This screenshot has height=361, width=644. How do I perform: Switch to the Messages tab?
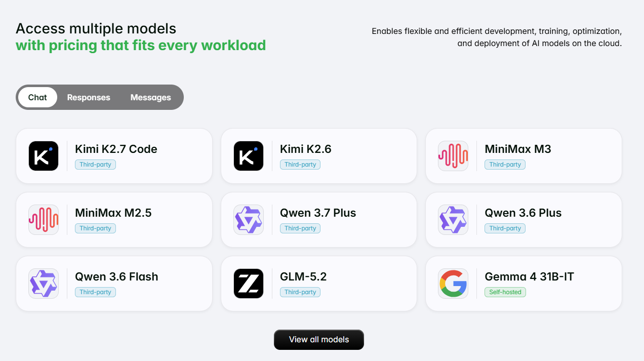[x=151, y=97]
